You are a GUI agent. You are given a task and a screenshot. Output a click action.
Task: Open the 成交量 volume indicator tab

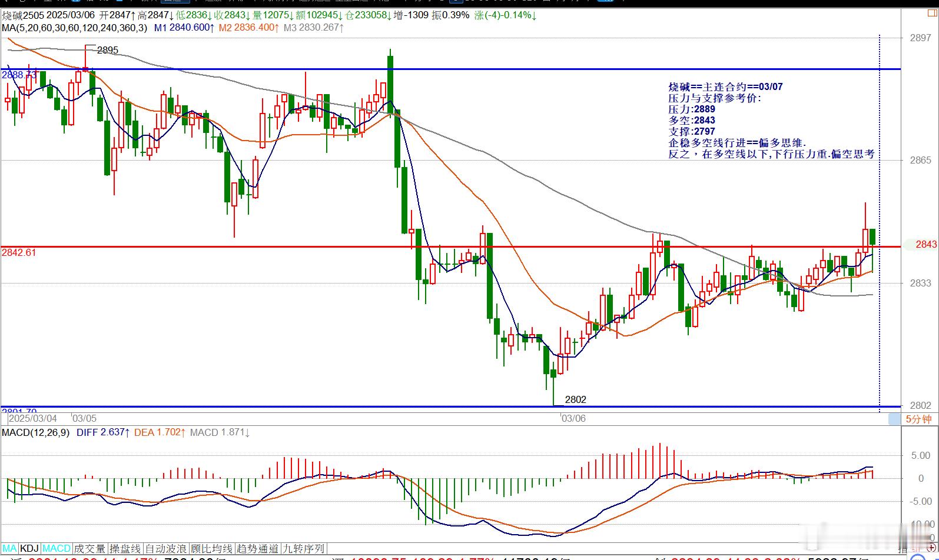(89, 548)
